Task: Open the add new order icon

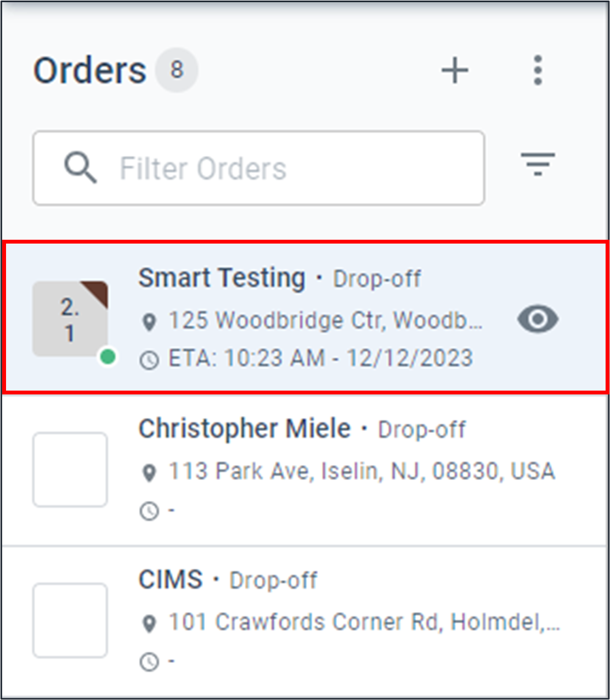Action: tap(455, 70)
